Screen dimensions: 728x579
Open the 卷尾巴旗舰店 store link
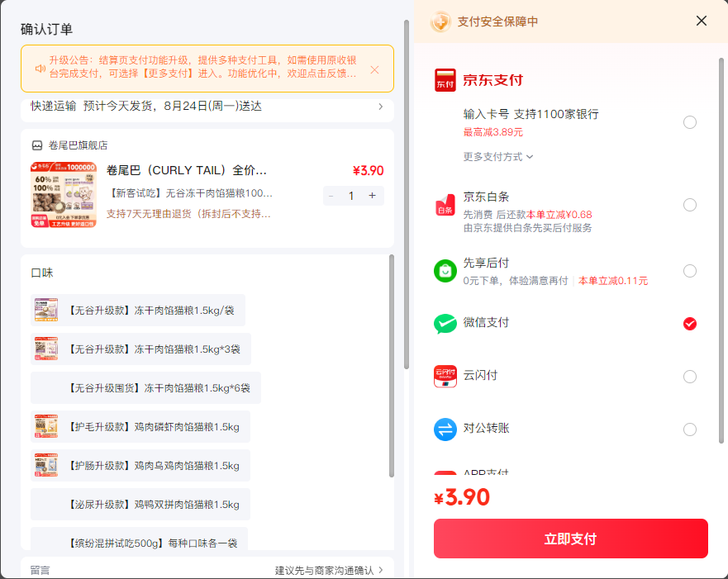point(78,145)
